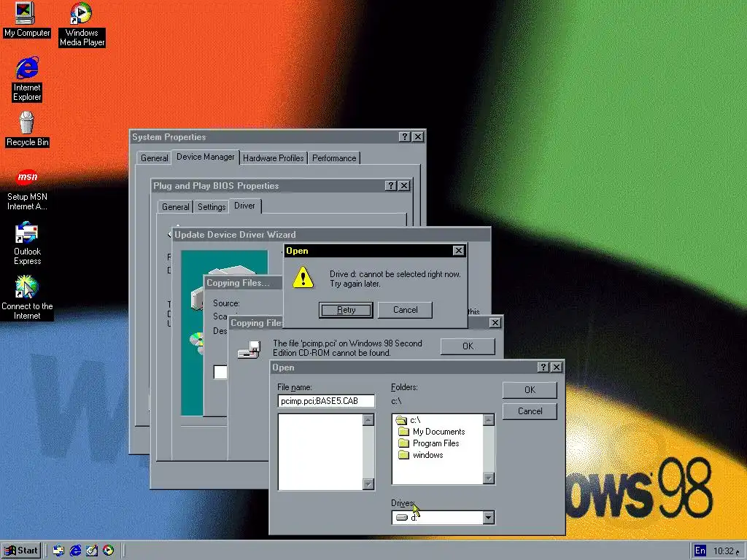The height and width of the screenshot is (560, 747).
Task: Click the help button in System Properties title bar
Action: [404, 136]
